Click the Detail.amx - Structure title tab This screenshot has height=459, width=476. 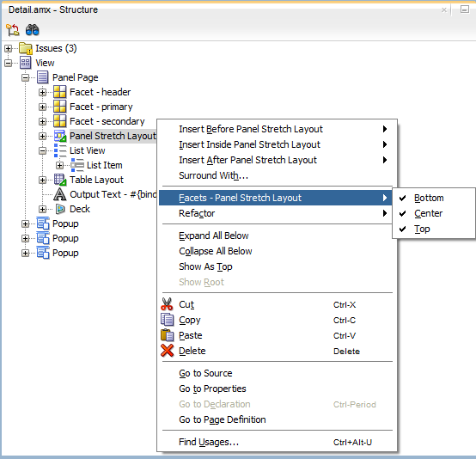tap(53, 9)
